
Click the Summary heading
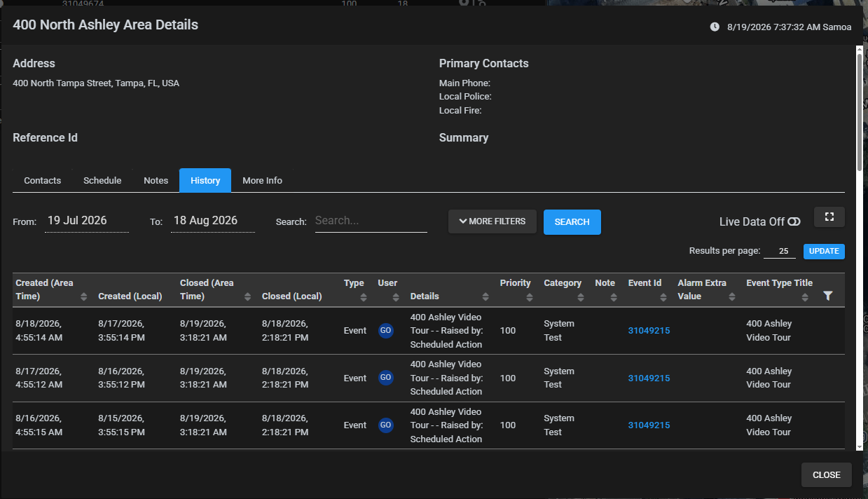coord(464,137)
